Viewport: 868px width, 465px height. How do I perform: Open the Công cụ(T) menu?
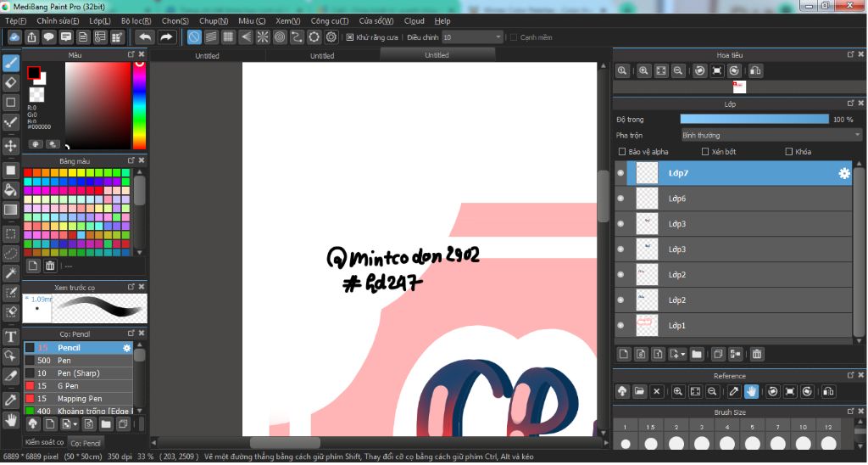(x=330, y=20)
